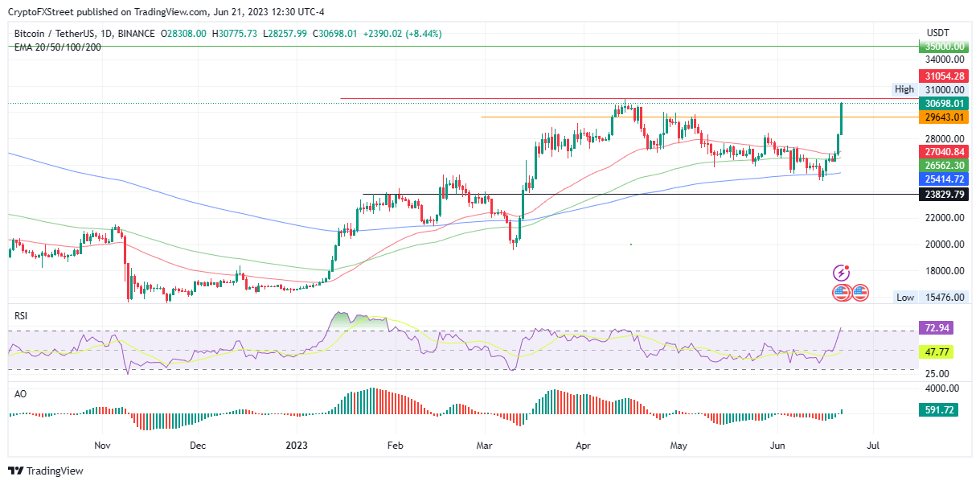Click the Bitcoin / TetherUS symbol title
Image resolution: width=980 pixels, height=485 pixels.
pyautogui.click(x=63, y=34)
